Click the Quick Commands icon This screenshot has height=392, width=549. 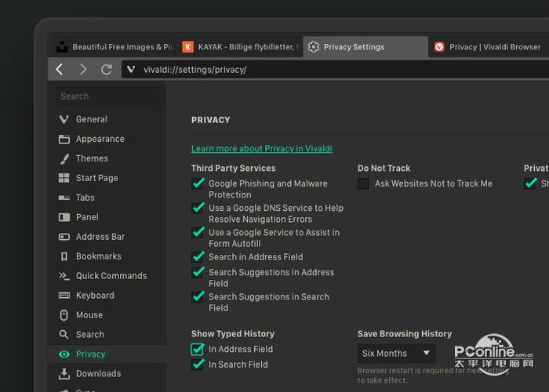[64, 276]
